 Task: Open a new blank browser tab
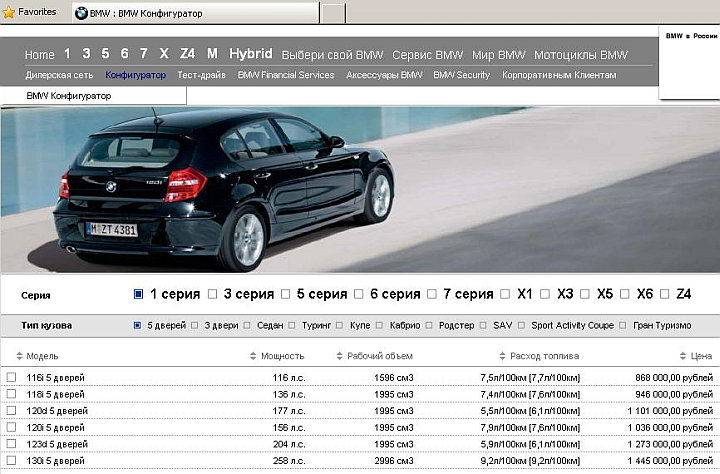point(333,13)
